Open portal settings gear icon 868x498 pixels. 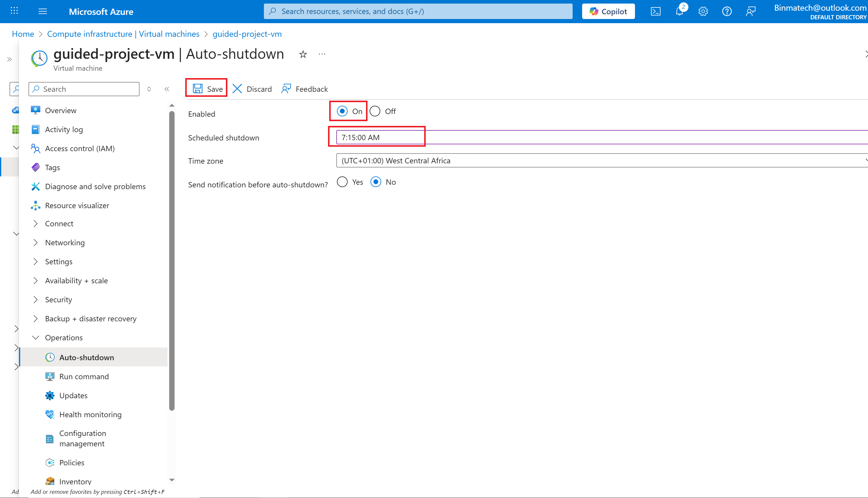703,12
